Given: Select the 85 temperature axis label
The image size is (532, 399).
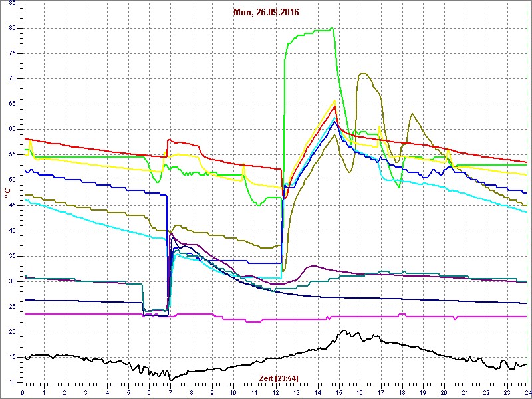Looking at the screenshot, I should 11,3.
